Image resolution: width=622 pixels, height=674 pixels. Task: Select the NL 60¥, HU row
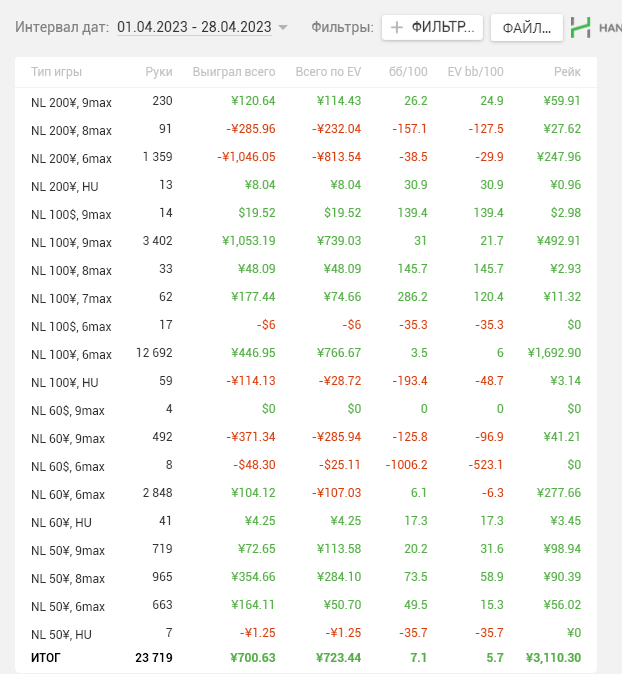306,521
